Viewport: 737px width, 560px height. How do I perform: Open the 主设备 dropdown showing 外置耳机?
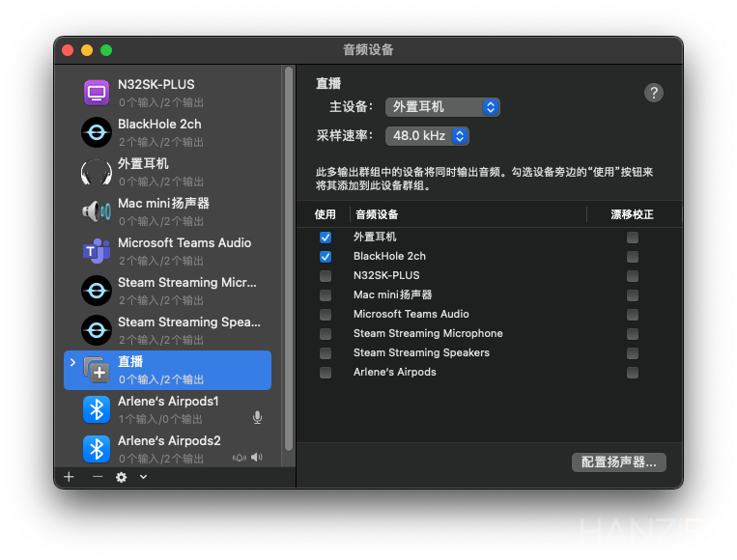coord(442,107)
